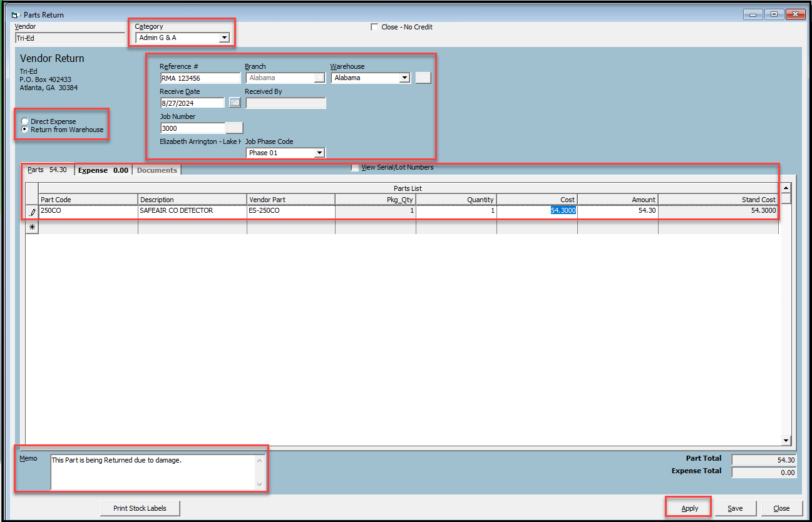Viewport: 812px width, 522px height.
Task: Click the parts list scroll-down arrow
Action: click(786, 440)
